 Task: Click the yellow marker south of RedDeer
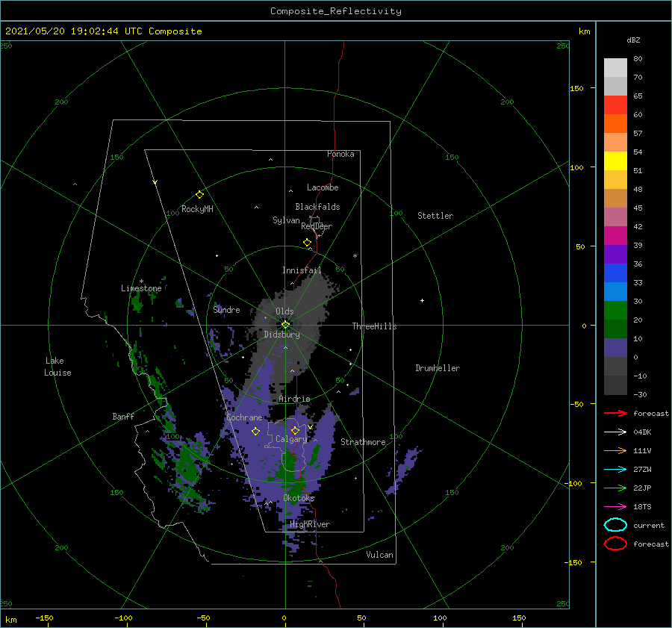click(x=308, y=243)
